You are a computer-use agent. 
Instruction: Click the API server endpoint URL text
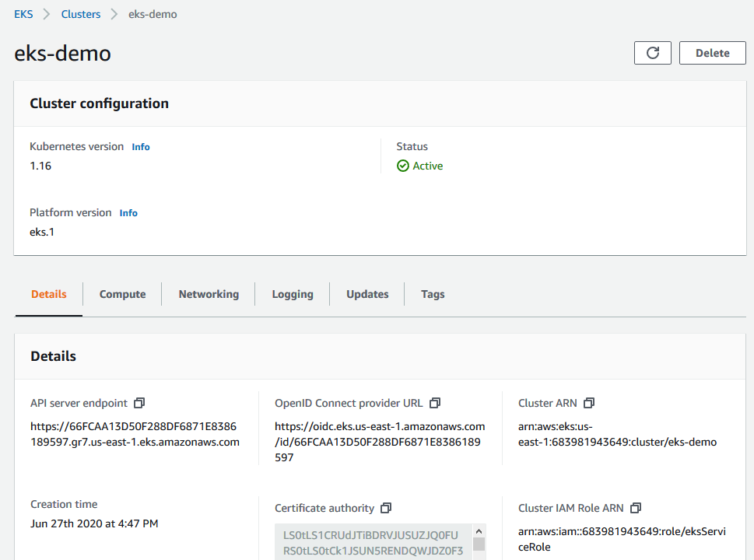pyautogui.click(x=135, y=434)
